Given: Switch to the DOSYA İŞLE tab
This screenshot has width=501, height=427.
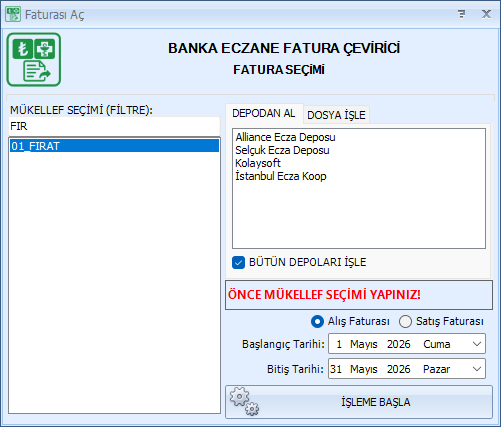Looking at the screenshot, I should (336, 115).
